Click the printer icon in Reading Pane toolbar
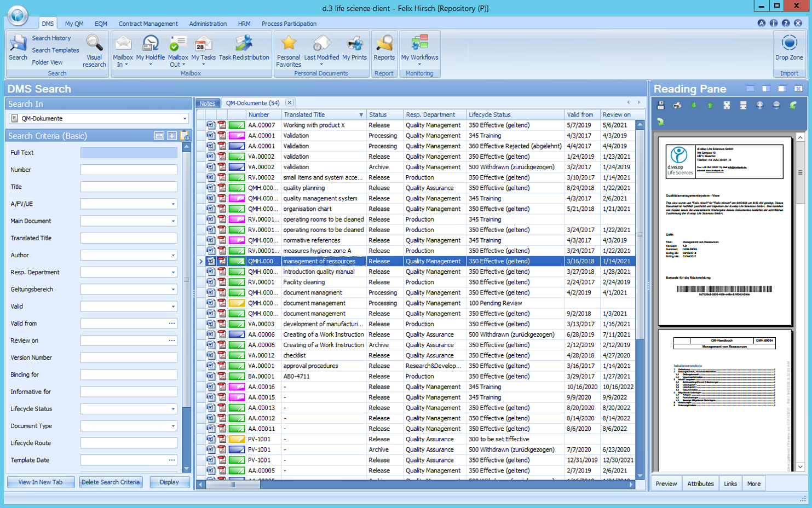 677,105
